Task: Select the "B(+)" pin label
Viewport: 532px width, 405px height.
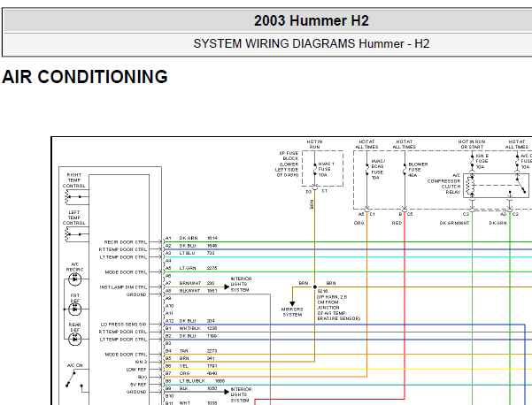Action: pos(143,377)
